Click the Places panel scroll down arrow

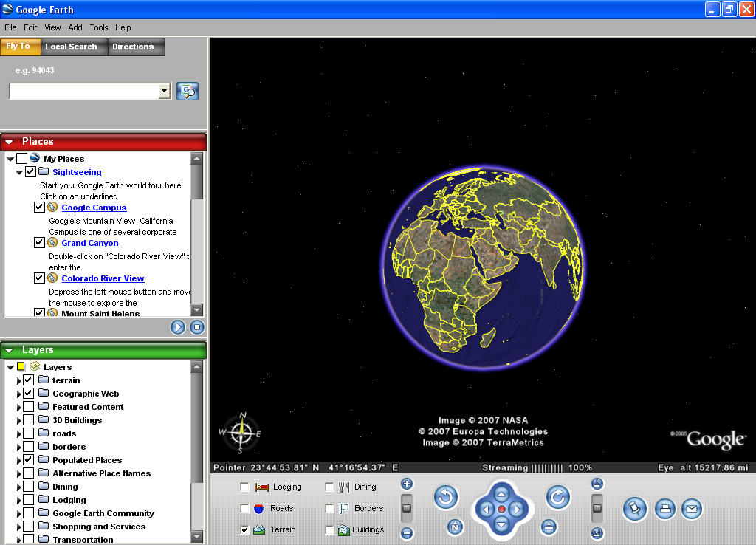[x=196, y=310]
